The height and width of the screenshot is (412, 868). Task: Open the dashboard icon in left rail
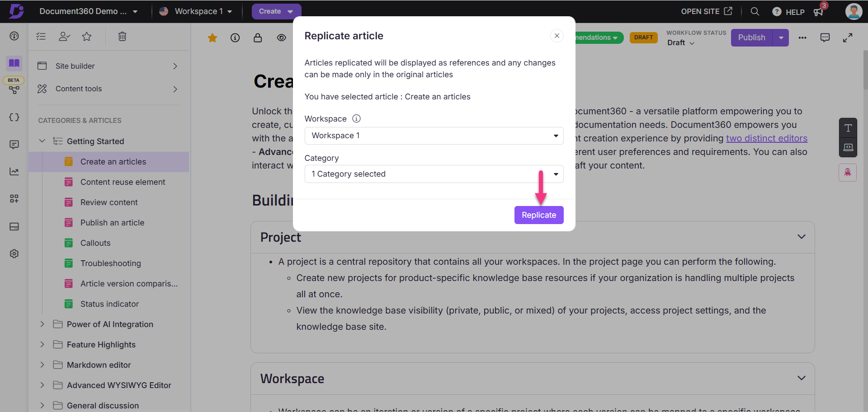tap(14, 36)
